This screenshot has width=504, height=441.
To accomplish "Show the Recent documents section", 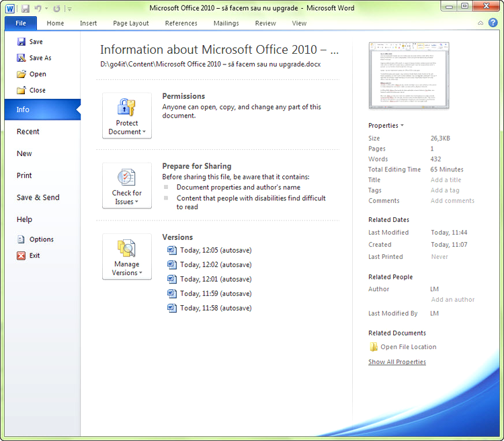I will (x=28, y=132).
